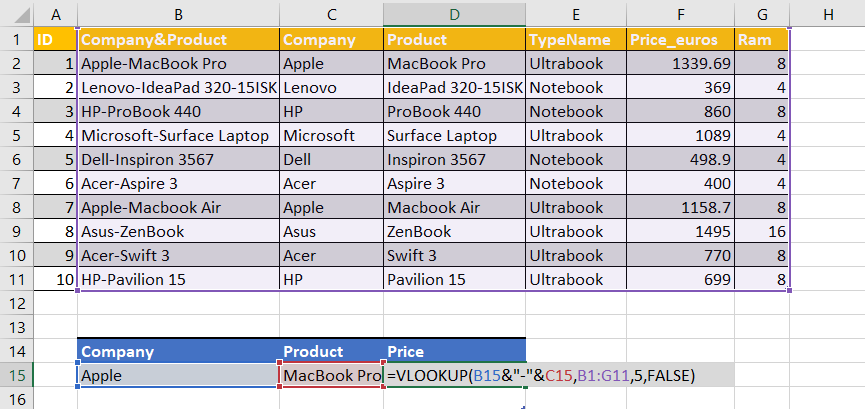Click the select-all corner of the sheet

coord(16,14)
